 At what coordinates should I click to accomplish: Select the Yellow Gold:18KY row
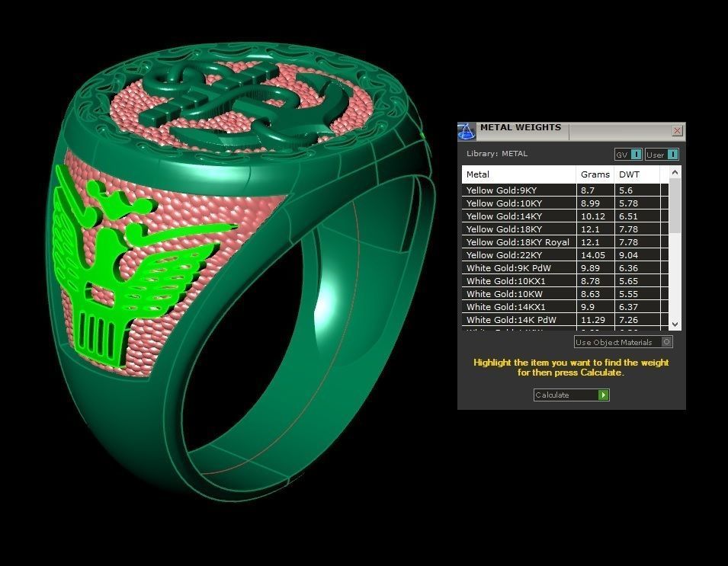click(565, 229)
